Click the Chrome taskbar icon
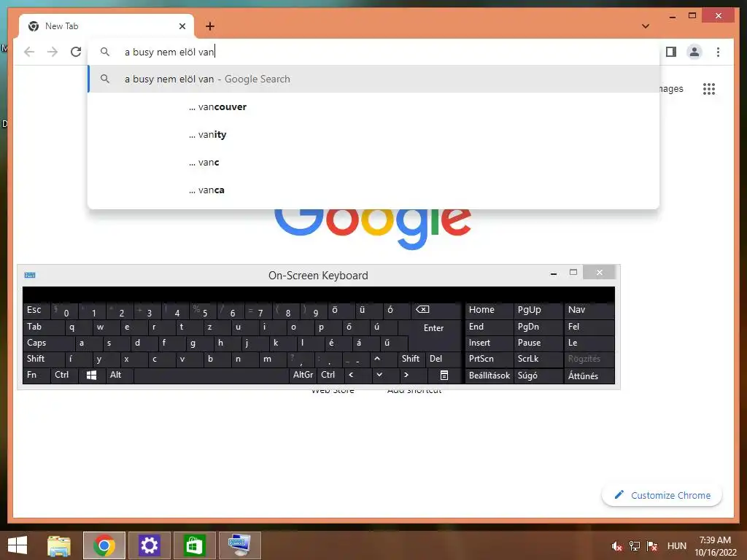The image size is (747, 560). tap(104, 545)
